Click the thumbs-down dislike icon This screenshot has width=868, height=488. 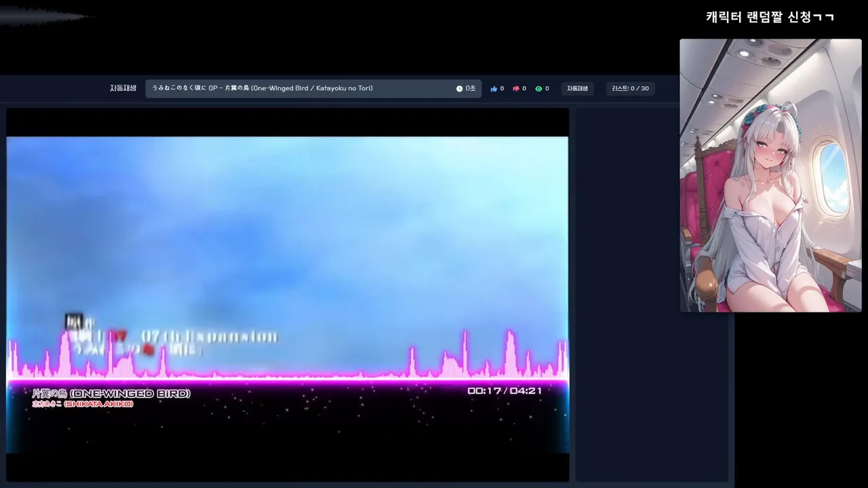coord(516,89)
